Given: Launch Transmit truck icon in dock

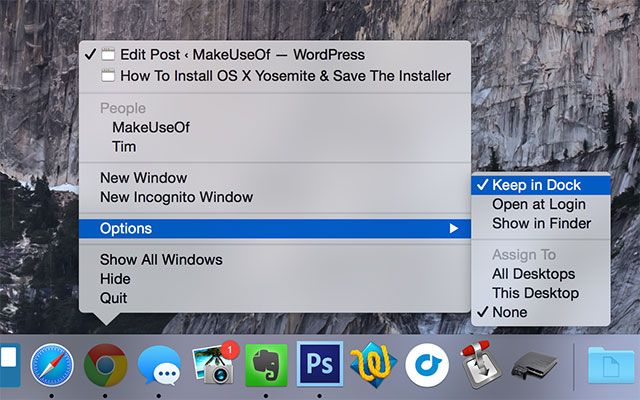Looking at the screenshot, I should pyautogui.click(x=480, y=366).
